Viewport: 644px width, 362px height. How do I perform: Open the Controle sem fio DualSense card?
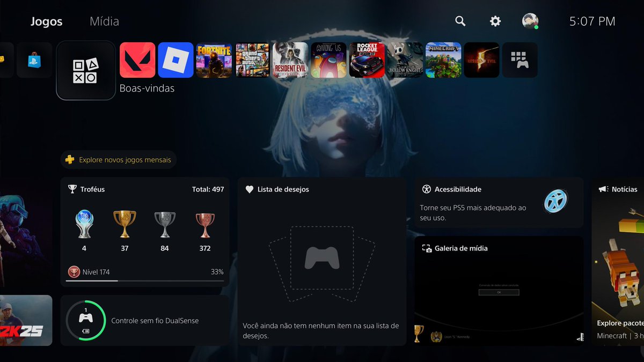(x=145, y=320)
